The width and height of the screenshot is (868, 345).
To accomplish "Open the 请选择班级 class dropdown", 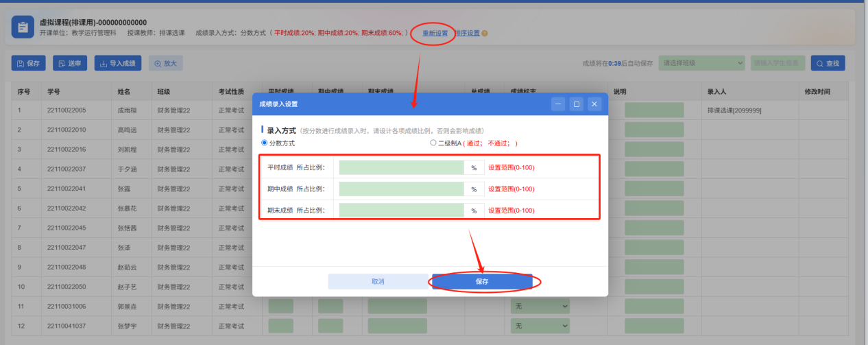I will point(701,63).
